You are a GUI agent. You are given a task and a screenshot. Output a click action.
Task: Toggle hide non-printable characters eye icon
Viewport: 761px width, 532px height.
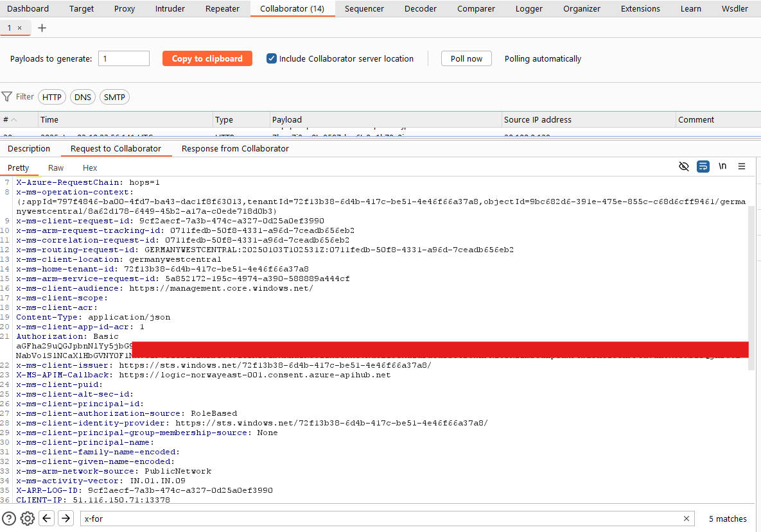tap(684, 167)
